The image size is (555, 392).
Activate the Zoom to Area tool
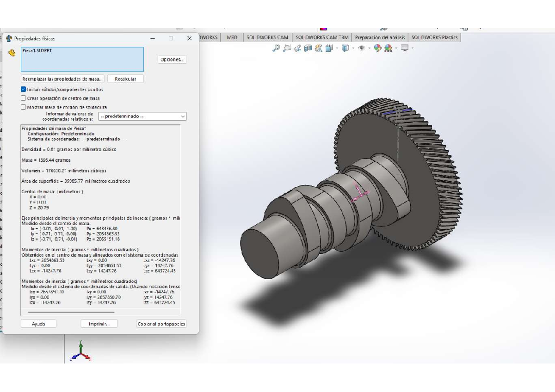(x=287, y=48)
